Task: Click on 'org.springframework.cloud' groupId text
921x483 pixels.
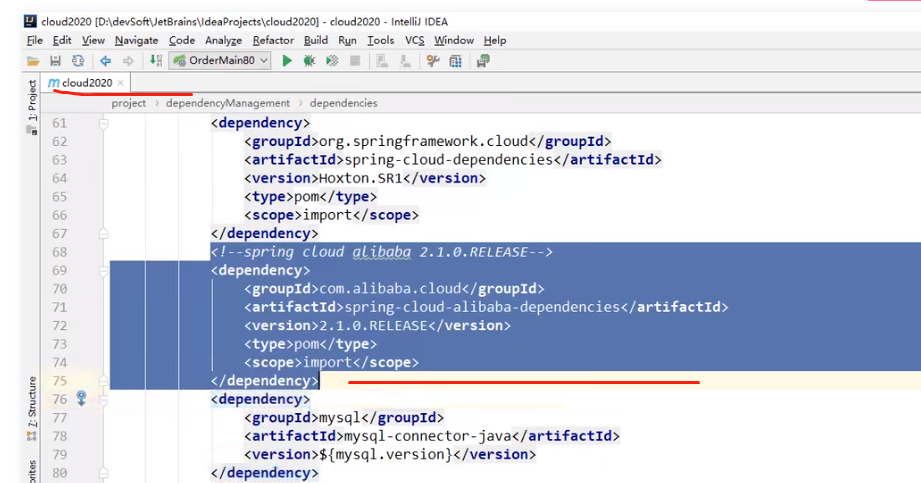Action: point(423,142)
